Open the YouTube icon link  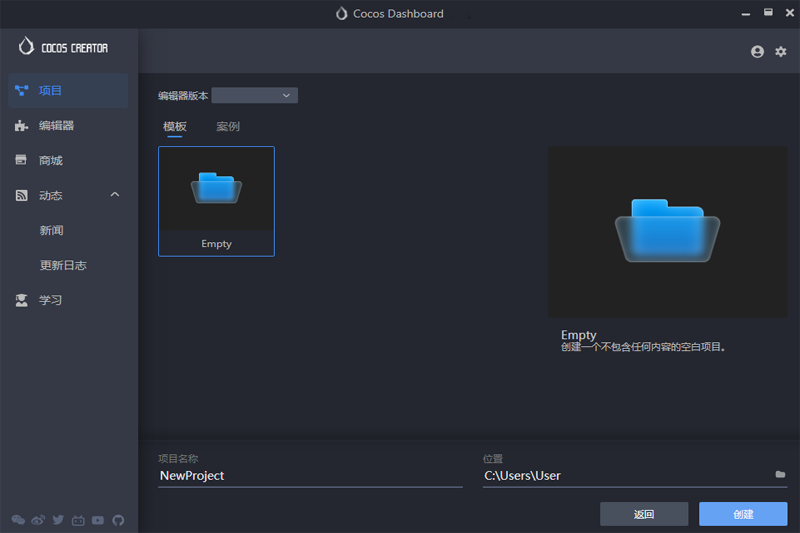click(x=98, y=520)
